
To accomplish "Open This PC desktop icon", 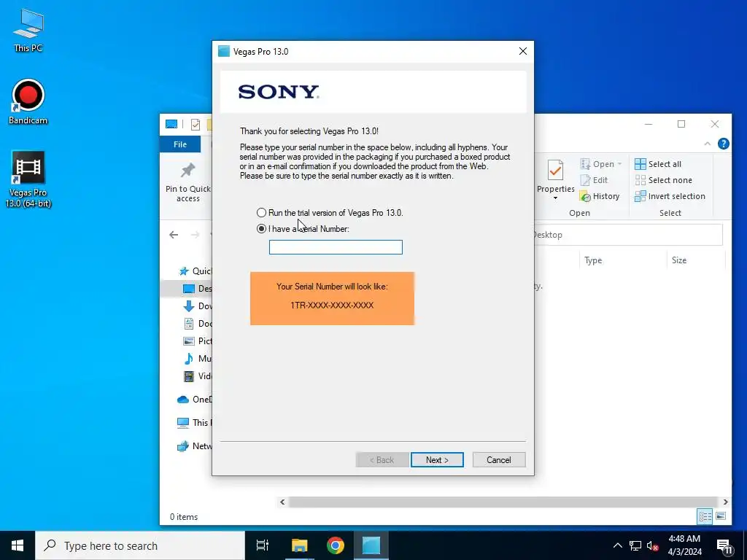I will [x=28, y=30].
